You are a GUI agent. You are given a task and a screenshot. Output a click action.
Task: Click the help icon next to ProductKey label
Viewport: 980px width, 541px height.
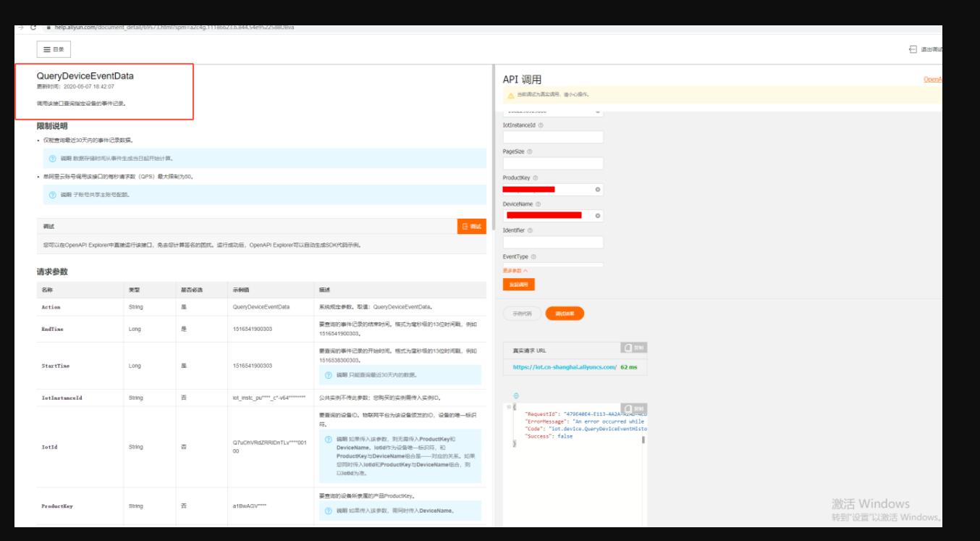click(x=536, y=178)
